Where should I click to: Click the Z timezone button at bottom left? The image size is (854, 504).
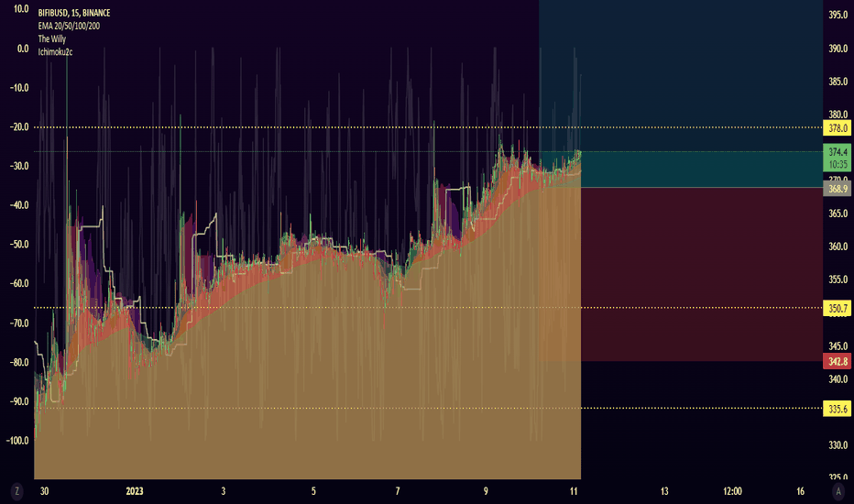16,491
